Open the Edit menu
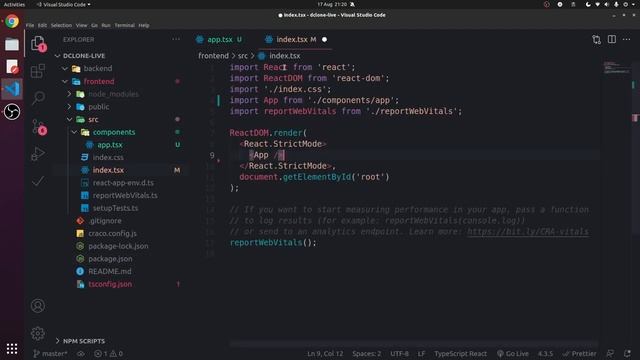Viewport: 640px width, 360px height. (42, 25)
